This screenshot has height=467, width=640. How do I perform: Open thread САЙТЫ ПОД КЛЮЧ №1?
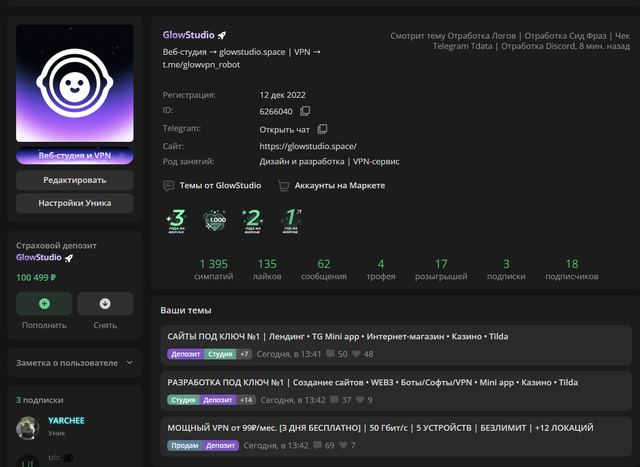coord(338,336)
